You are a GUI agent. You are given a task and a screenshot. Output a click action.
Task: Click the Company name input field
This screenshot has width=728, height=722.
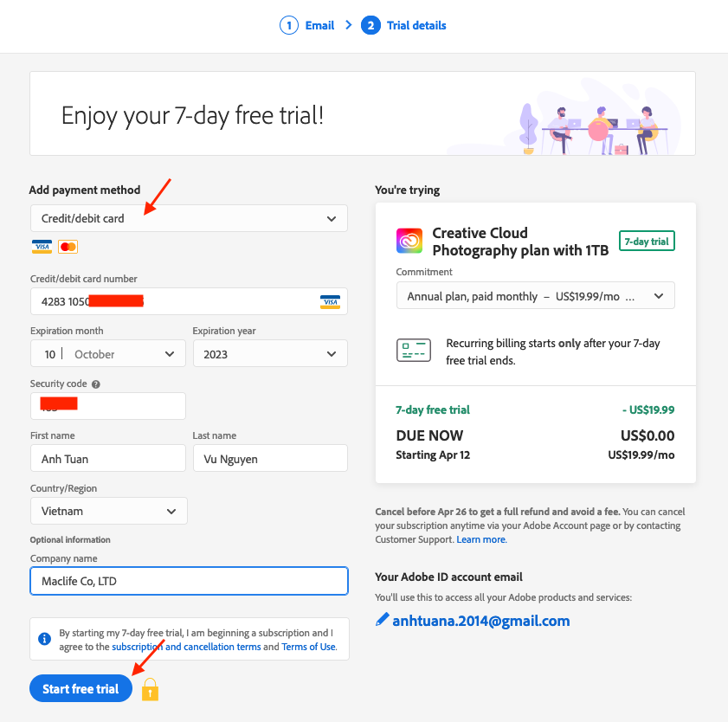[189, 581]
